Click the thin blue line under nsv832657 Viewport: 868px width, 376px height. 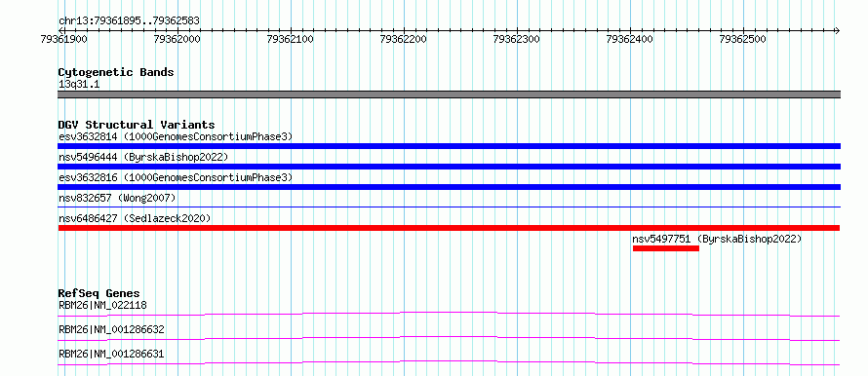pyautogui.click(x=449, y=207)
